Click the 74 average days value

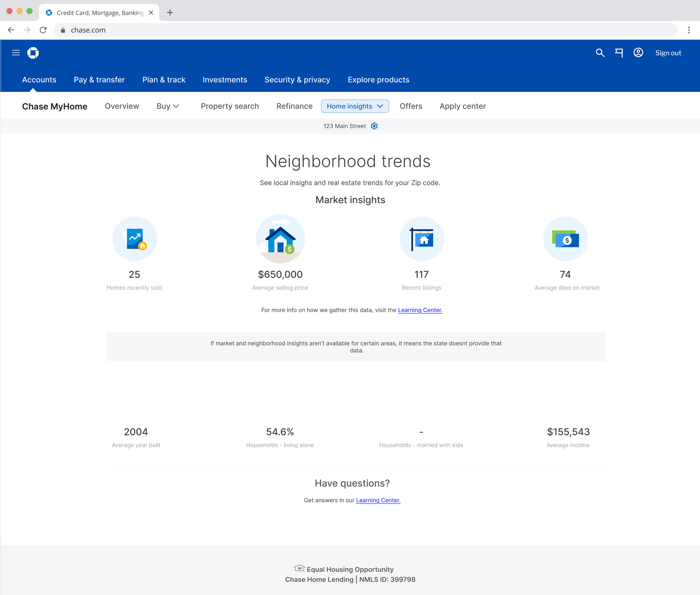coord(565,274)
